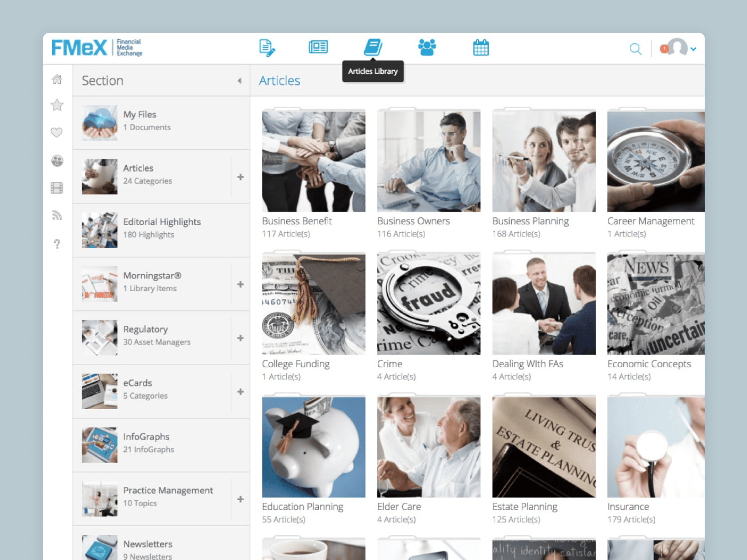
Task: Click the Dealing With FAs handshake thumbnail
Action: pyautogui.click(x=544, y=304)
